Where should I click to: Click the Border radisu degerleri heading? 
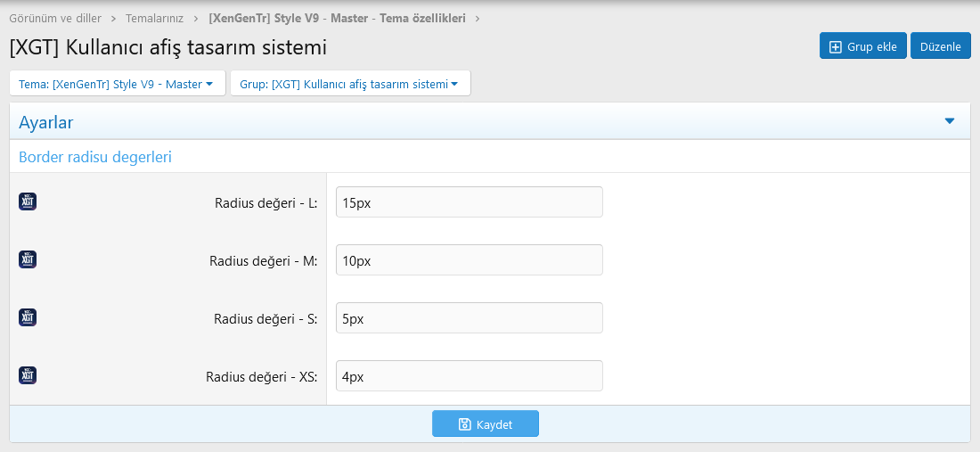(95, 157)
